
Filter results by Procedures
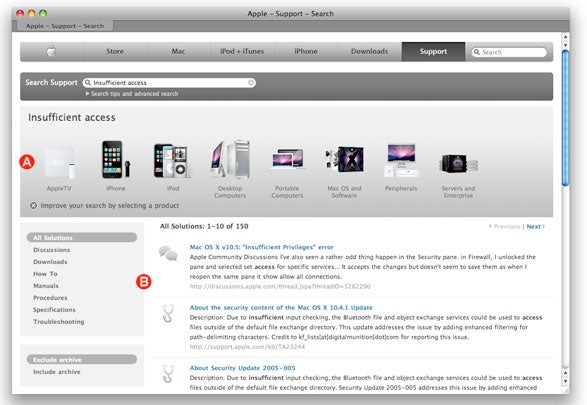point(50,298)
